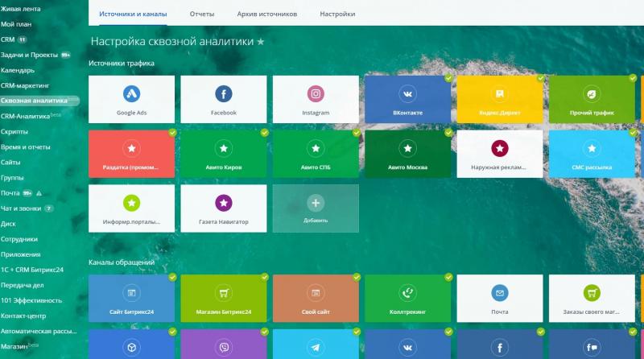Open Почта in the sidebar menu
Screen dimensions: 644x359
click(10, 193)
